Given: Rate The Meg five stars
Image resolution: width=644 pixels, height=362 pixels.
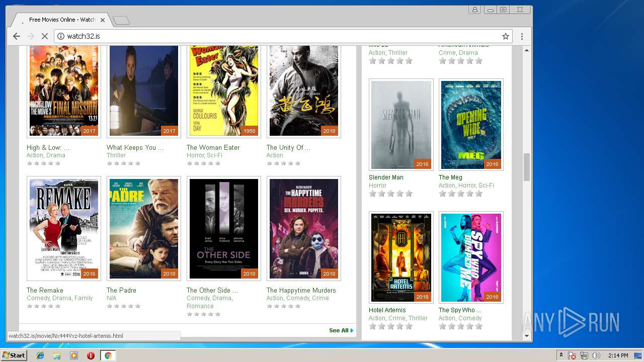Looking at the screenshot, I should [x=478, y=194].
